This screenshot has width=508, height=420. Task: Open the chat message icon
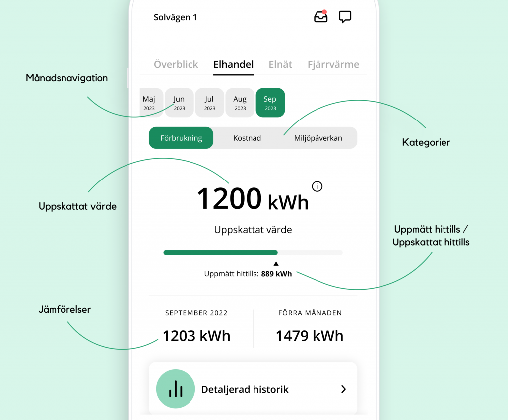point(345,17)
